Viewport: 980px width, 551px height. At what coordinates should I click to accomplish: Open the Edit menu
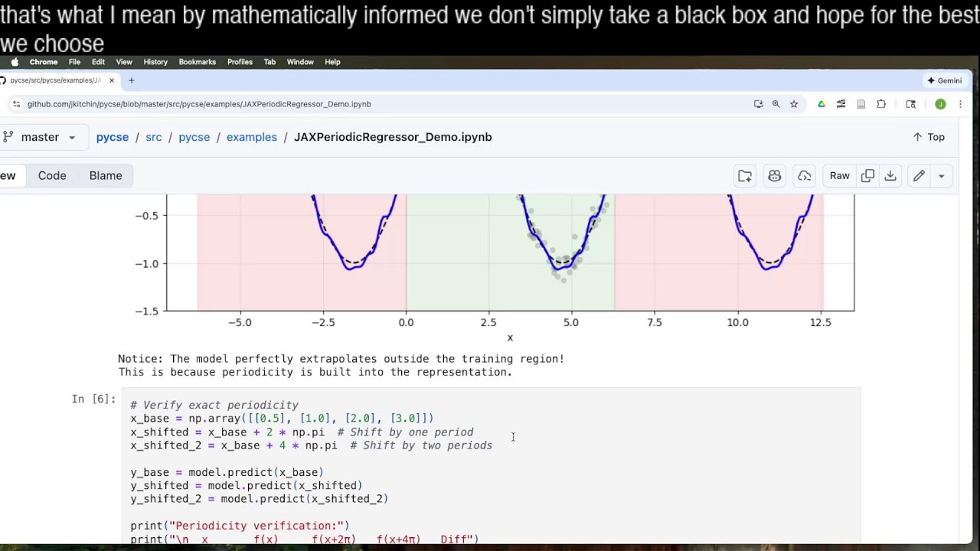click(99, 62)
